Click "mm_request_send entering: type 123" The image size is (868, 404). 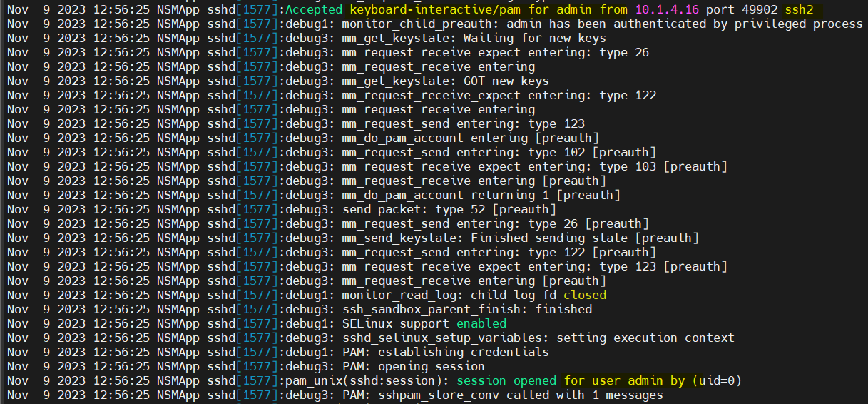point(464,124)
